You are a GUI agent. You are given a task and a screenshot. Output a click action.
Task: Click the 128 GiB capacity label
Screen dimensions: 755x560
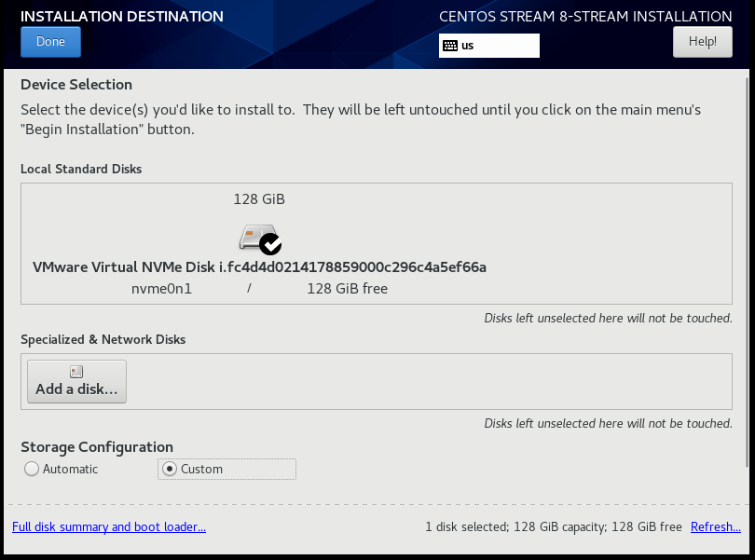pyautogui.click(x=259, y=199)
